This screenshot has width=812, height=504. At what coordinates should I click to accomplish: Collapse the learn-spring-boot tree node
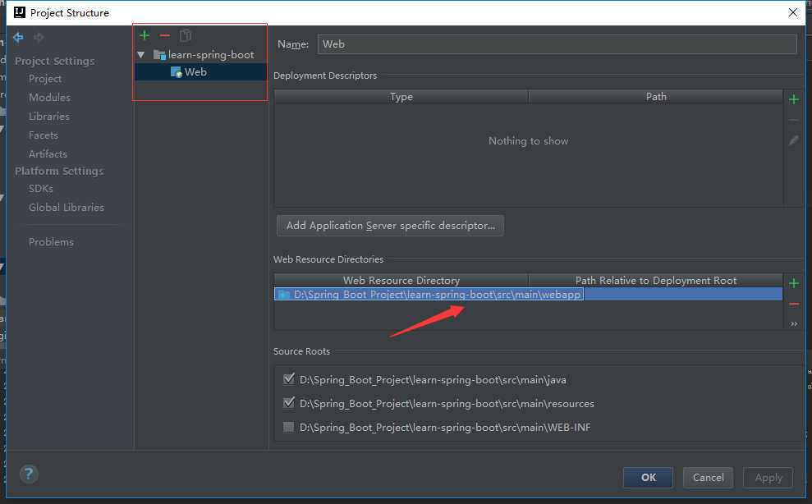[x=141, y=54]
